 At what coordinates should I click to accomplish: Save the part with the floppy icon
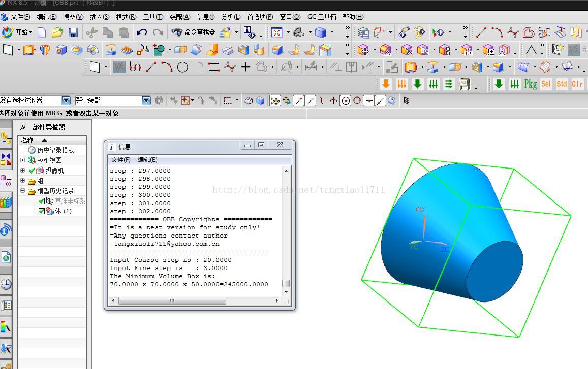(73, 32)
